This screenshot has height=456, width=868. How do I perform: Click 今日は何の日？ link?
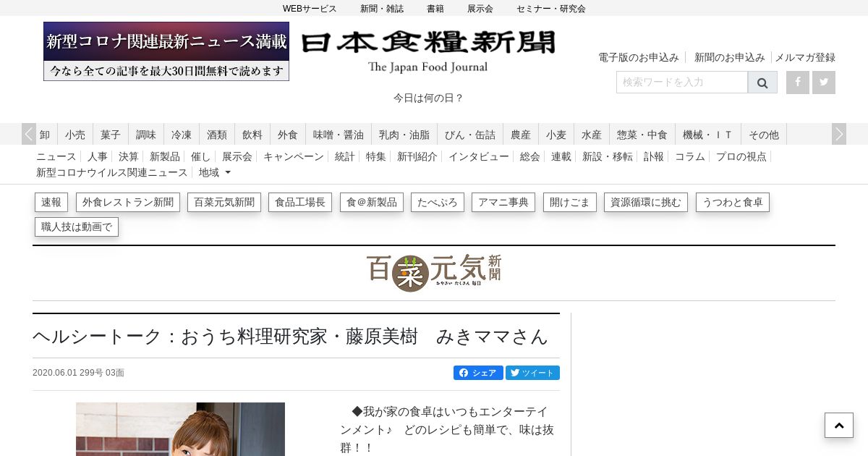428,98
